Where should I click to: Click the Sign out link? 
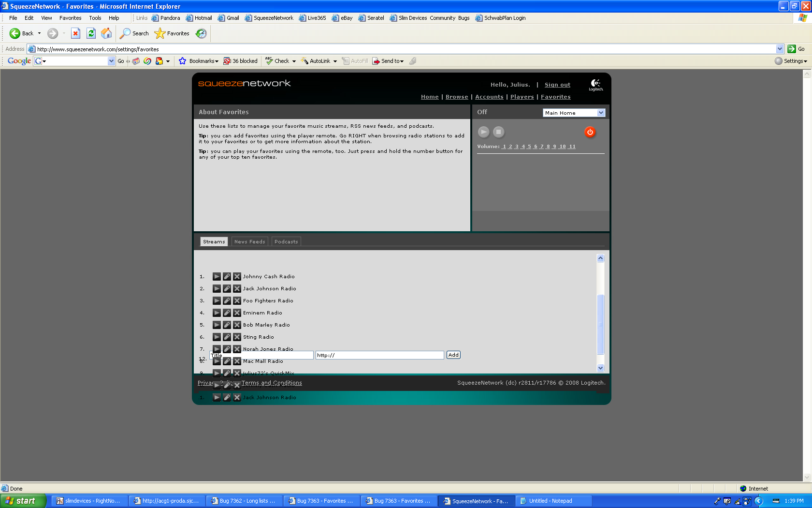point(557,85)
